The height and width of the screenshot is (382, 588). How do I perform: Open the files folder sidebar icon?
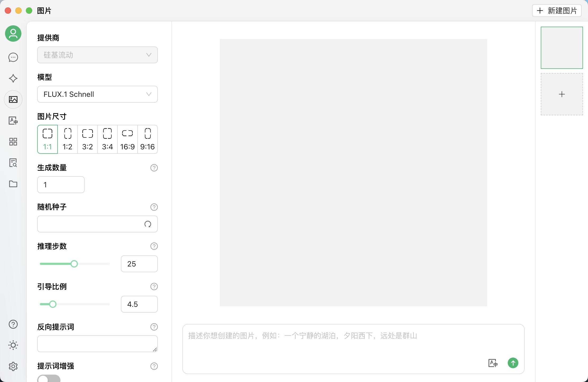coord(13,184)
